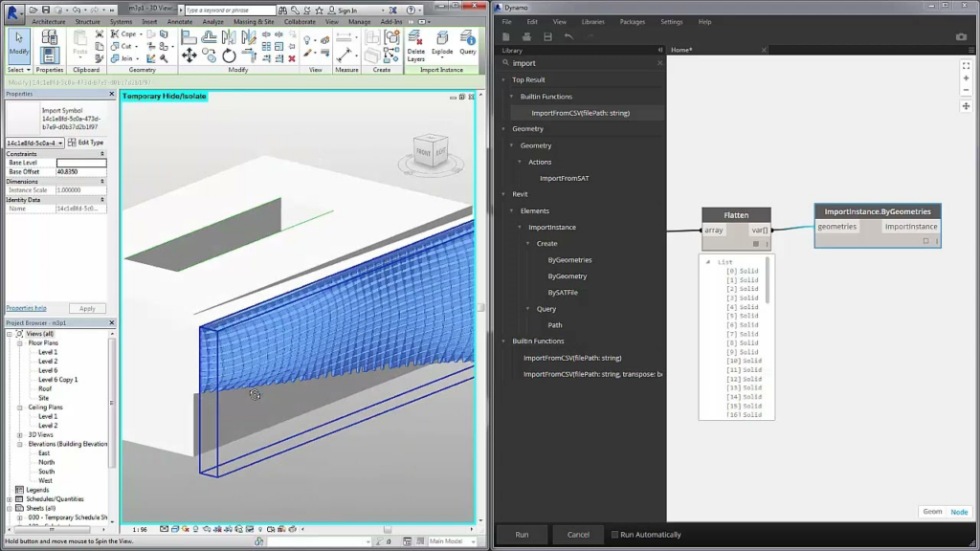Open the Architecture ribbon tab
This screenshot has width=980, height=551.
pyautogui.click(x=48, y=22)
